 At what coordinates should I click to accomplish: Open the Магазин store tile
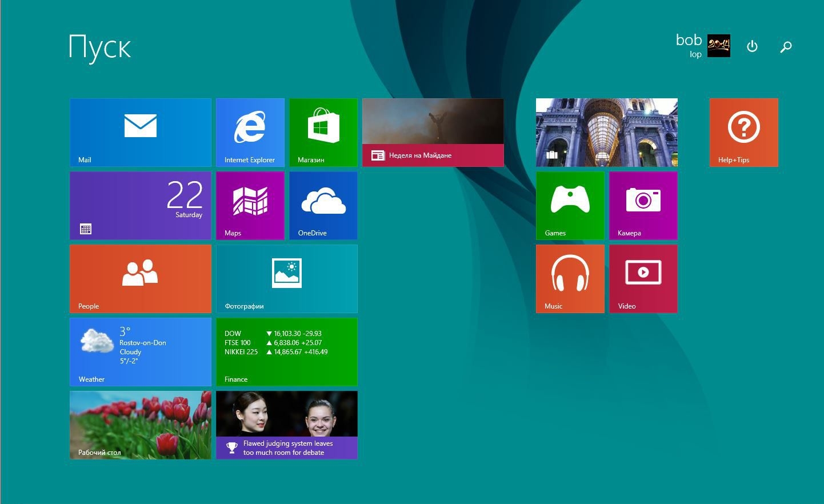[323, 132]
